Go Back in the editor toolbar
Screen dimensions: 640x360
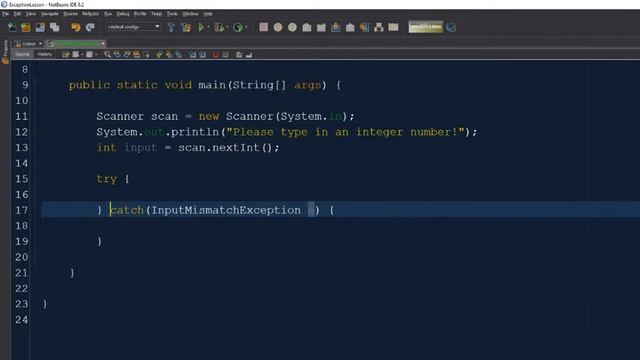point(76,54)
